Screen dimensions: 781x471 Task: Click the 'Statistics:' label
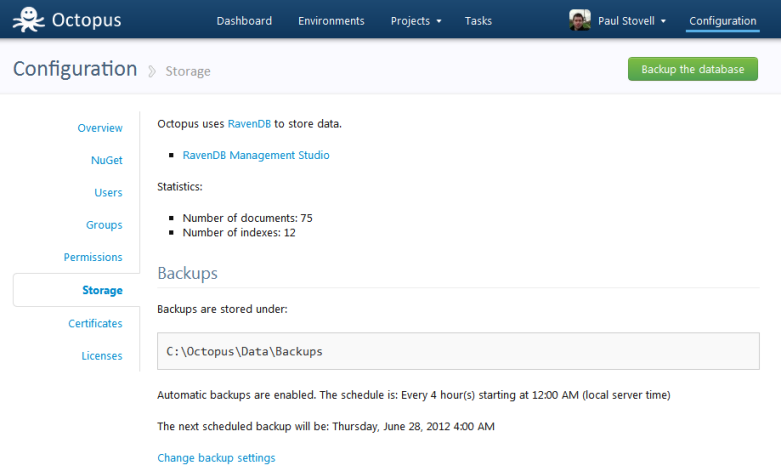pyautogui.click(x=180, y=187)
